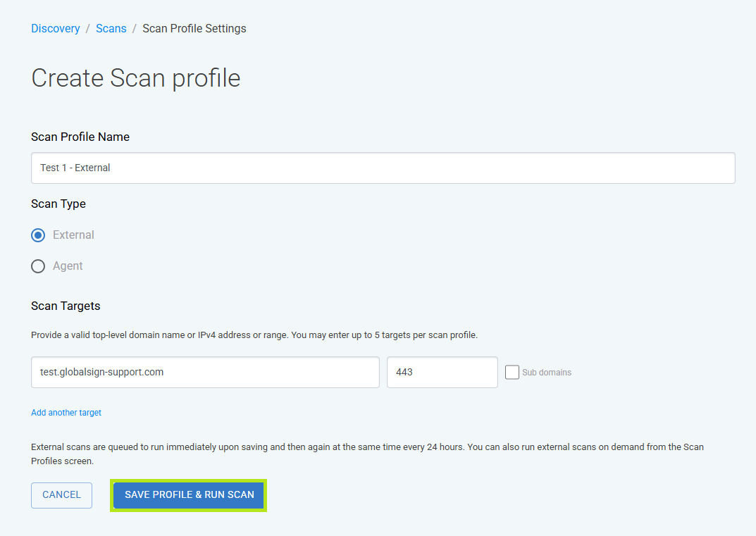Click the scan target domain field
Viewport: 756px width, 536px height.
click(206, 372)
